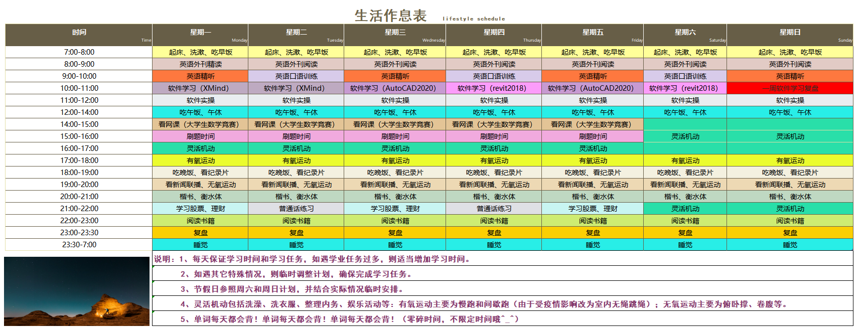Select Tuesday's "软件学习（XMind）" cell

point(296,88)
